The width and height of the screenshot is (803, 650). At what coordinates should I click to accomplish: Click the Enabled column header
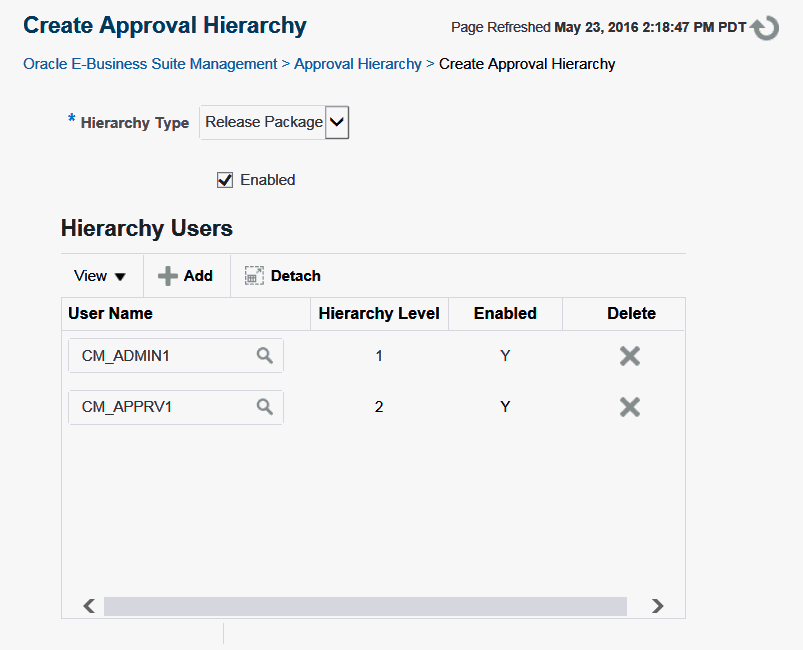tap(505, 313)
